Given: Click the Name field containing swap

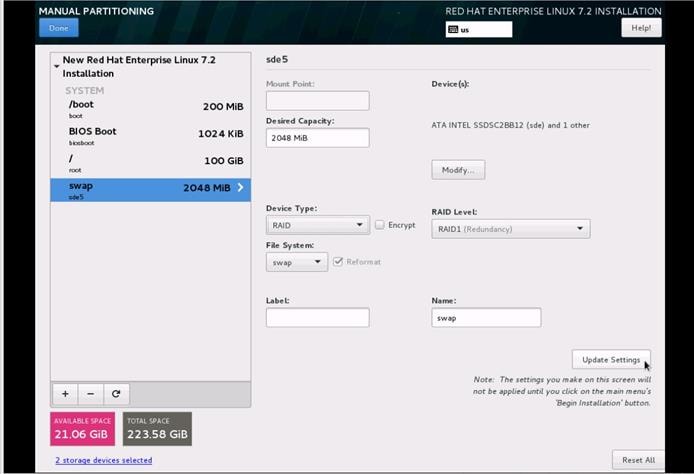Looking at the screenshot, I should [x=486, y=318].
